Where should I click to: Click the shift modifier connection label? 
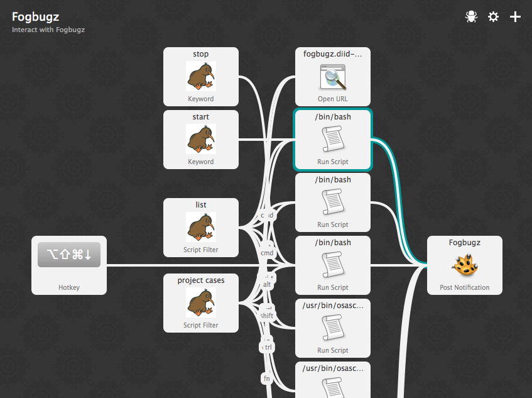(x=267, y=316)
